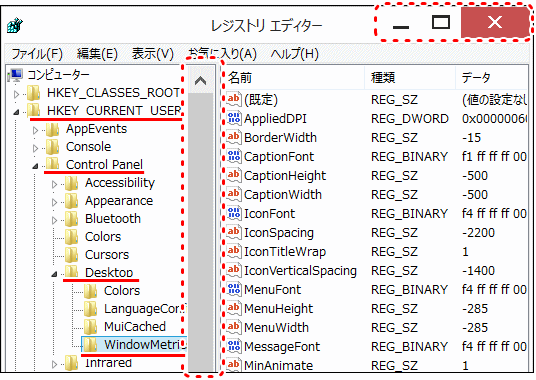Click the Registry Editor app icon in title bar
536x380 pixels.
15,26
